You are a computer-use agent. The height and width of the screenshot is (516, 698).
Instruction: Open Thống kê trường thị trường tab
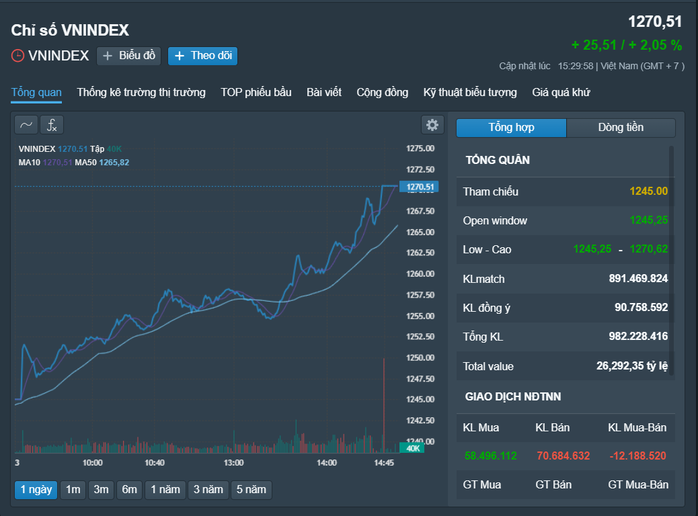click(x=141, y=93)
